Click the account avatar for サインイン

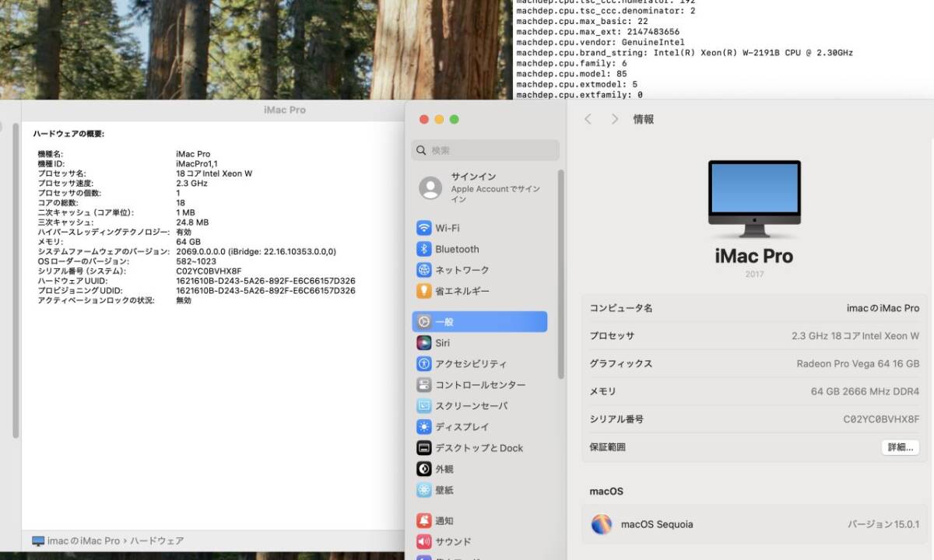430,187
